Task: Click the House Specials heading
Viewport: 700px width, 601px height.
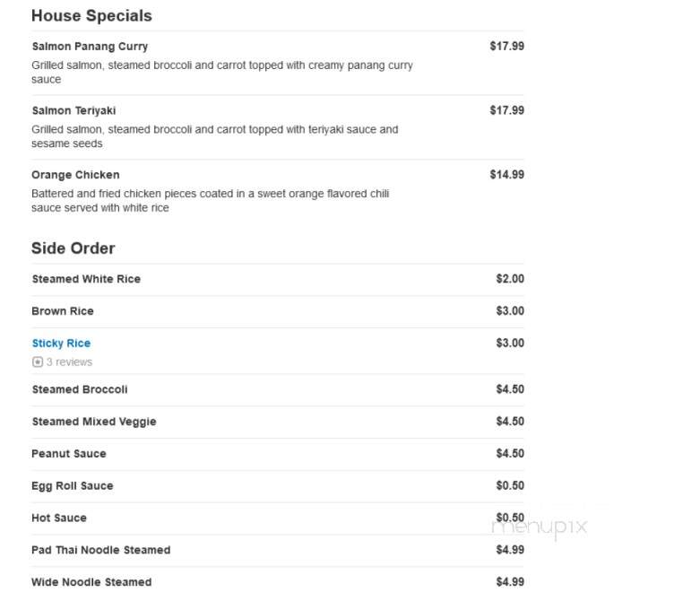Action: coord(91,15)
